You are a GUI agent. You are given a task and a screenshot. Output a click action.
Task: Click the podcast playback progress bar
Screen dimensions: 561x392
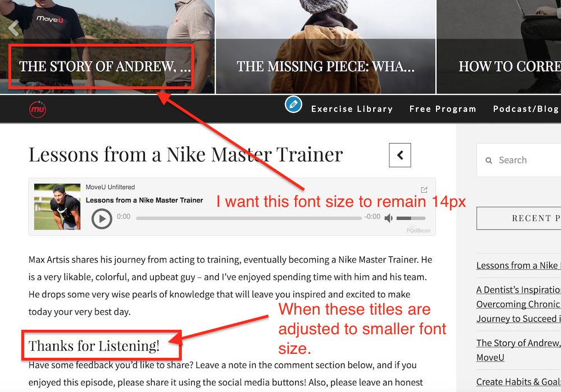[249, 218]
